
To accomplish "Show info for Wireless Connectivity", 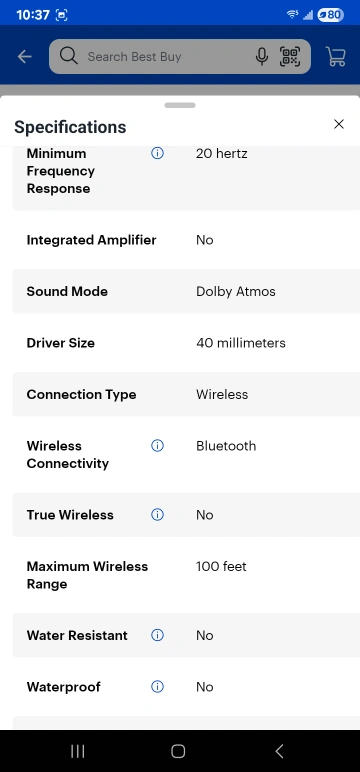I will click(x=157, y=446).
